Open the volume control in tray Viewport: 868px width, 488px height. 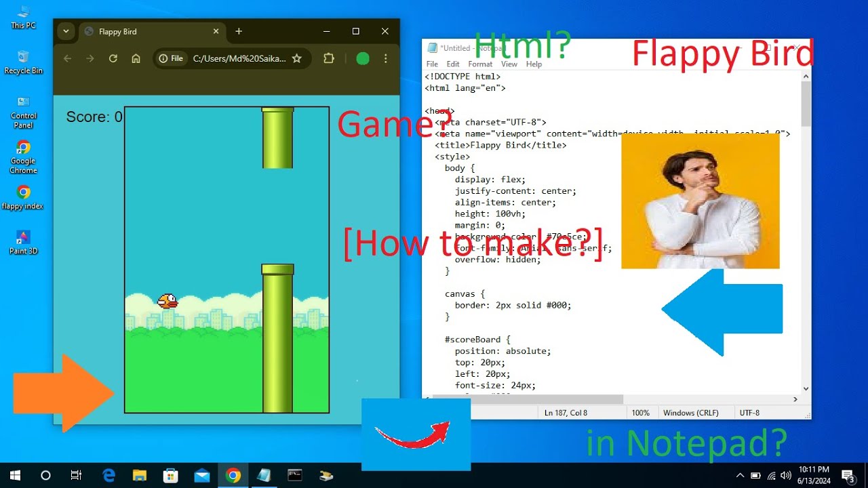point(786,475)
